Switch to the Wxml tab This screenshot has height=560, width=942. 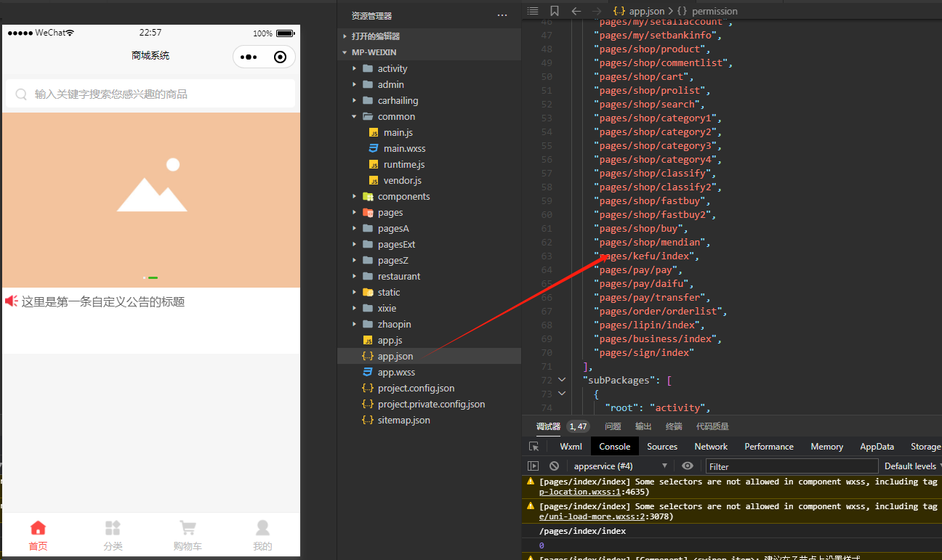571,447
